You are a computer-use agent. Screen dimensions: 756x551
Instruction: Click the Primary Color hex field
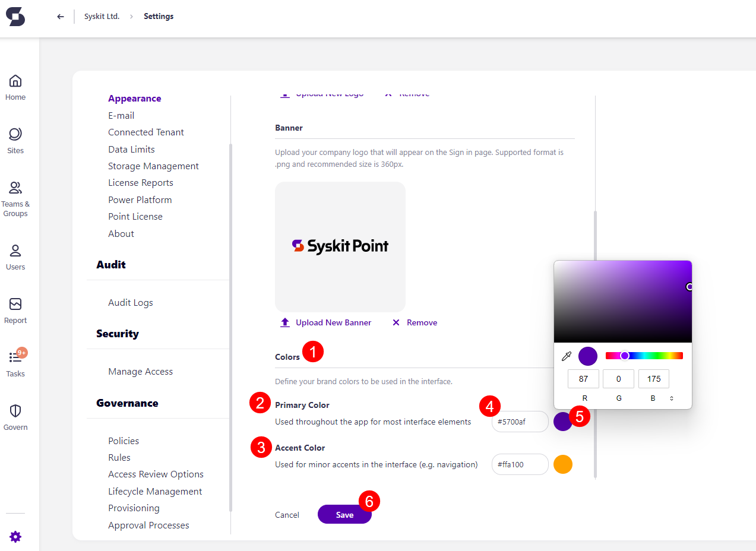[x=520, y=422]
